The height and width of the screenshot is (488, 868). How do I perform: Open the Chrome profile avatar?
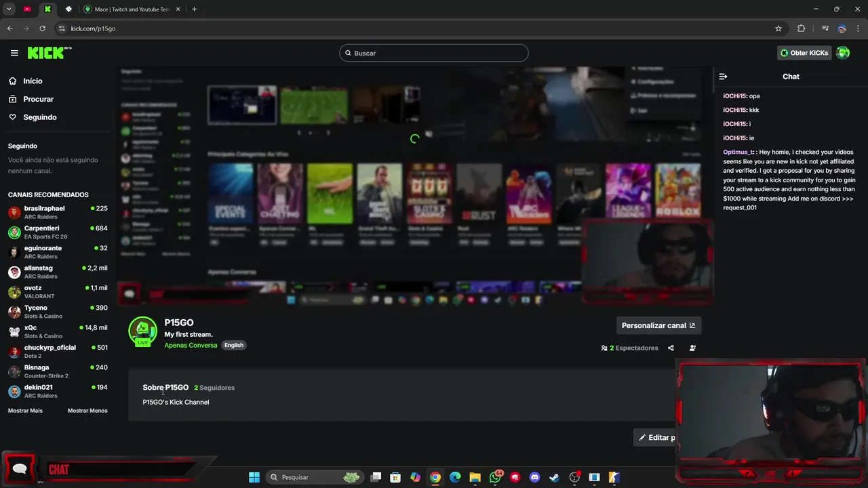tap(842, 28)
